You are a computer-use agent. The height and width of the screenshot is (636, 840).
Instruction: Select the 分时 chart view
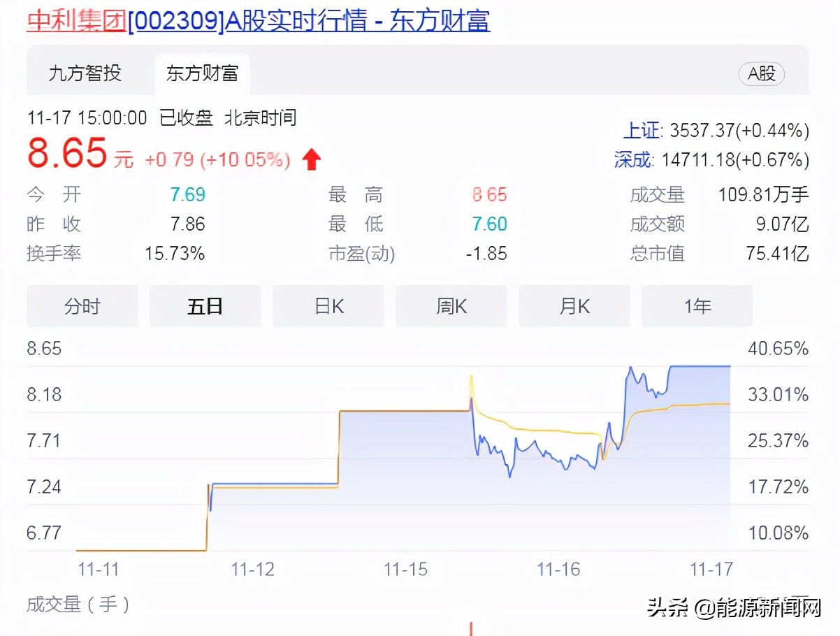click(x=82, y=305)
